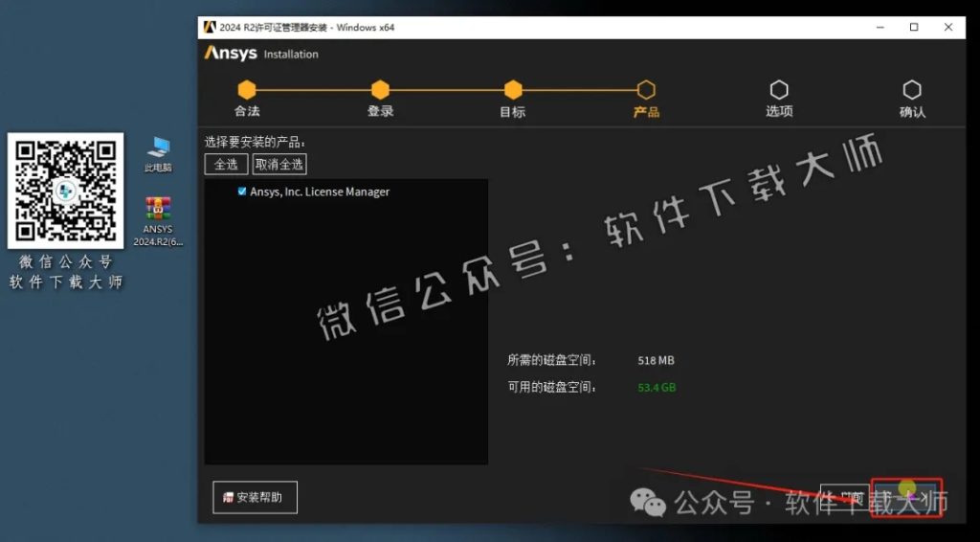Click the previous-step button beside next
This screenshot has height=542, width=980.
[x=844, y=498]
